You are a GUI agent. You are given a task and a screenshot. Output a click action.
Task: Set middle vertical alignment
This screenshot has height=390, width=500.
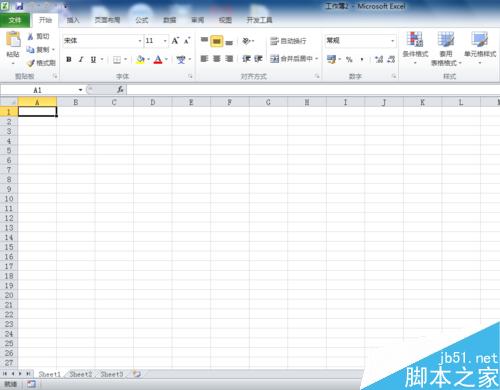click(217, 41)
